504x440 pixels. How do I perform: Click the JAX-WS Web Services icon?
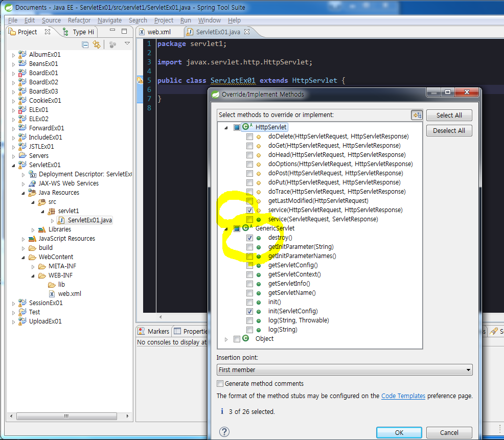pyautogui.click(x=32, y=183)
